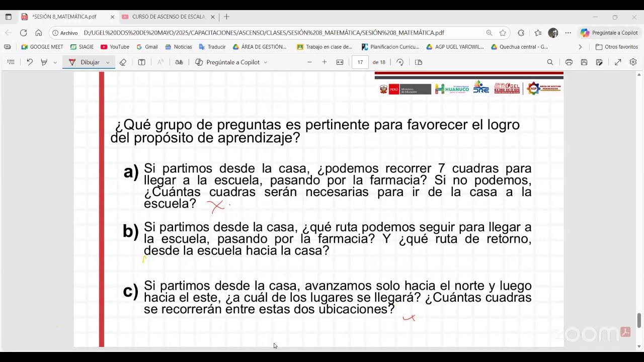Open ÁREA DE GESTIÓN bookmark
Viewport: 644px width, 362px height.
pyautogui.click(x=260, y=47)
